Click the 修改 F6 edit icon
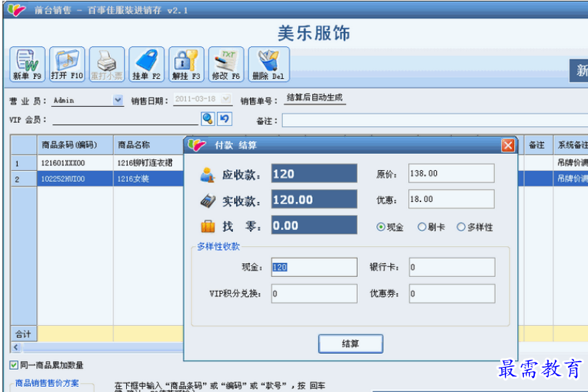Screen dimensions: 588x392 pos(226,64)
